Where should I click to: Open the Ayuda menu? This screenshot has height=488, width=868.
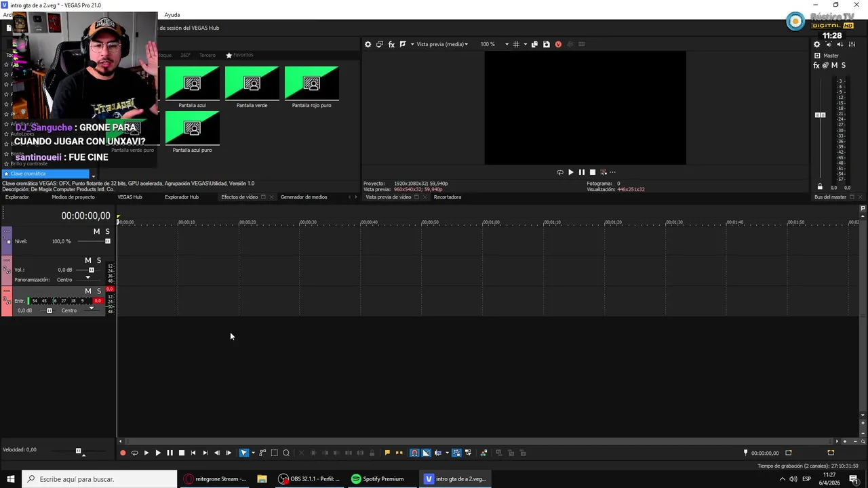coord(172,15)
